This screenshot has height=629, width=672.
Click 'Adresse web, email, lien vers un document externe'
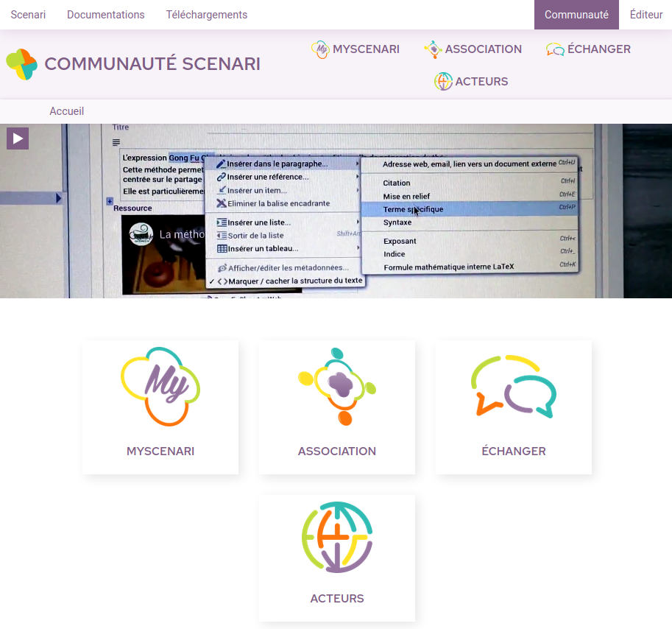click(470, 164)
